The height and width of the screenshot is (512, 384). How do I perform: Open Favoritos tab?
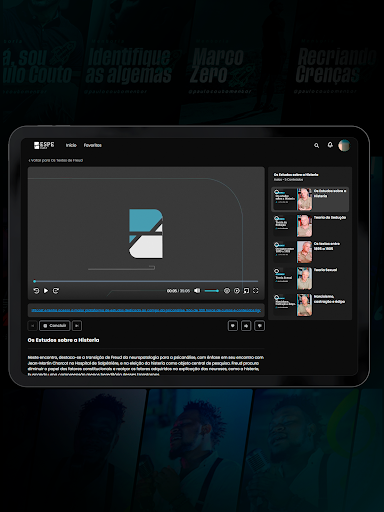[93, 145]
